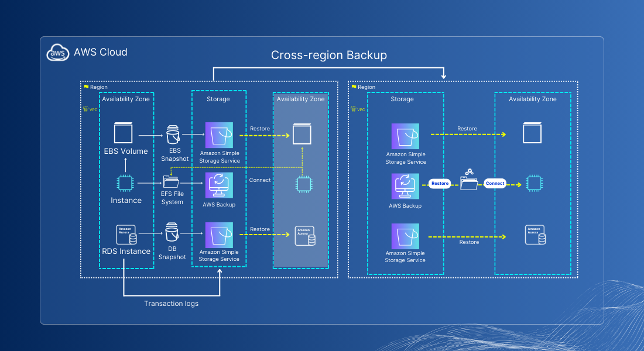Open the EFS File System folder icon
This screenshot has width=644, height=351.
[171, 182]
